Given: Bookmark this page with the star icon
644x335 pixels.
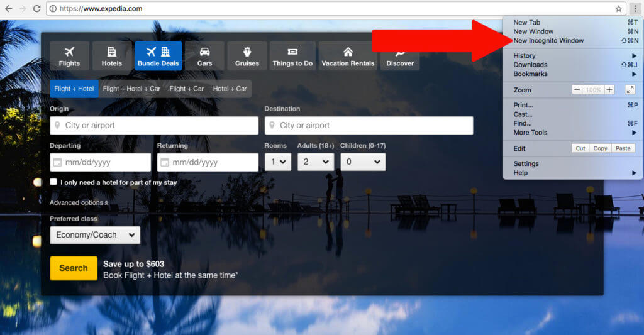Looking at the screenshot, I should pos(619,9).
